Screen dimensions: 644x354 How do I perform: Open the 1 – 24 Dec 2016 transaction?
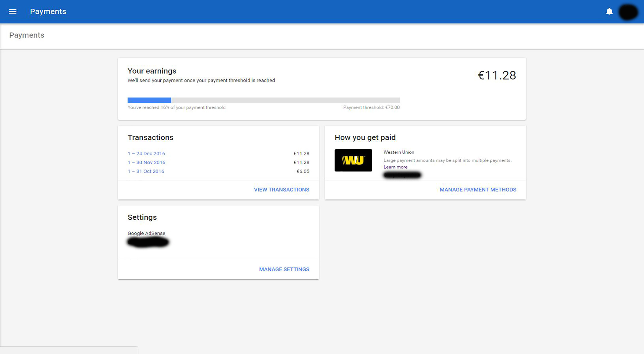click(x=146, y=154)
